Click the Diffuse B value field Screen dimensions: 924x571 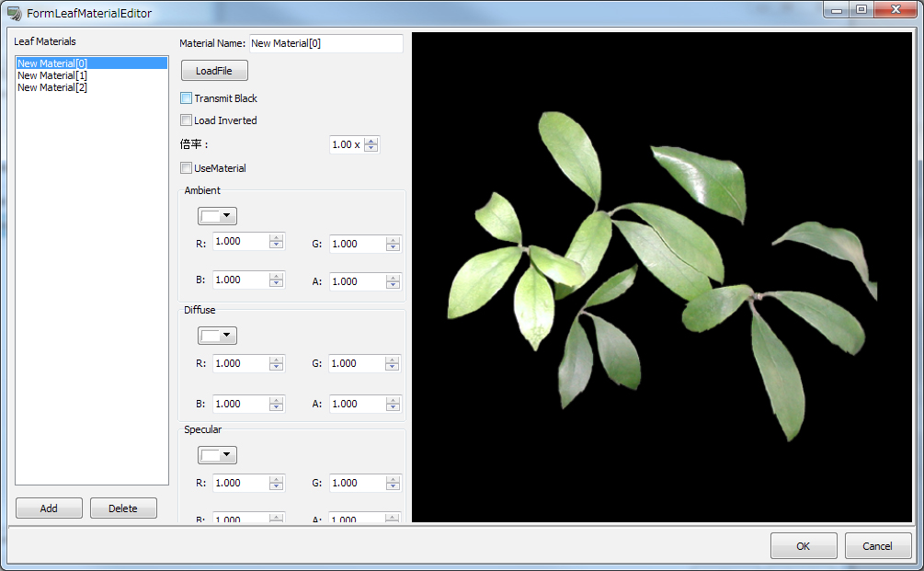(241, 404)
